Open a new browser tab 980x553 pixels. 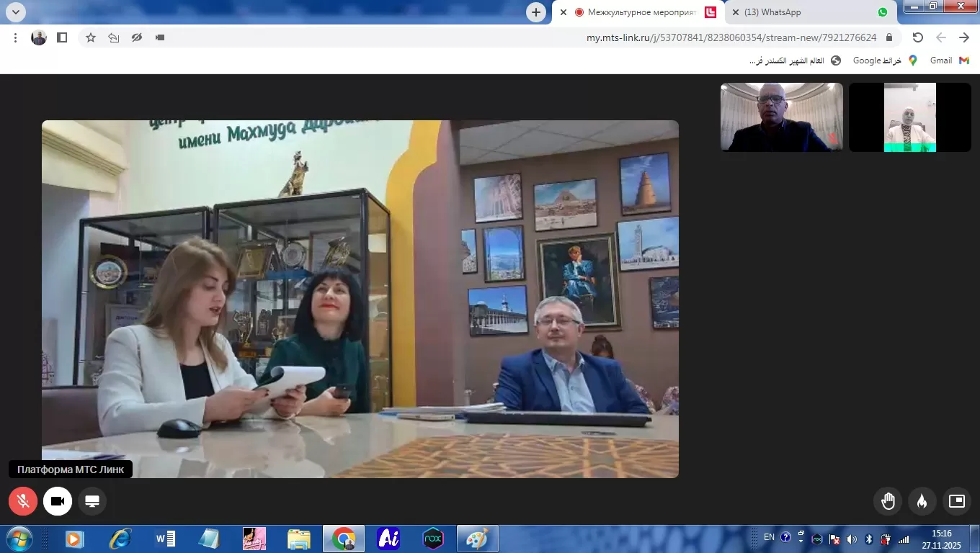[x=535, y=12]
